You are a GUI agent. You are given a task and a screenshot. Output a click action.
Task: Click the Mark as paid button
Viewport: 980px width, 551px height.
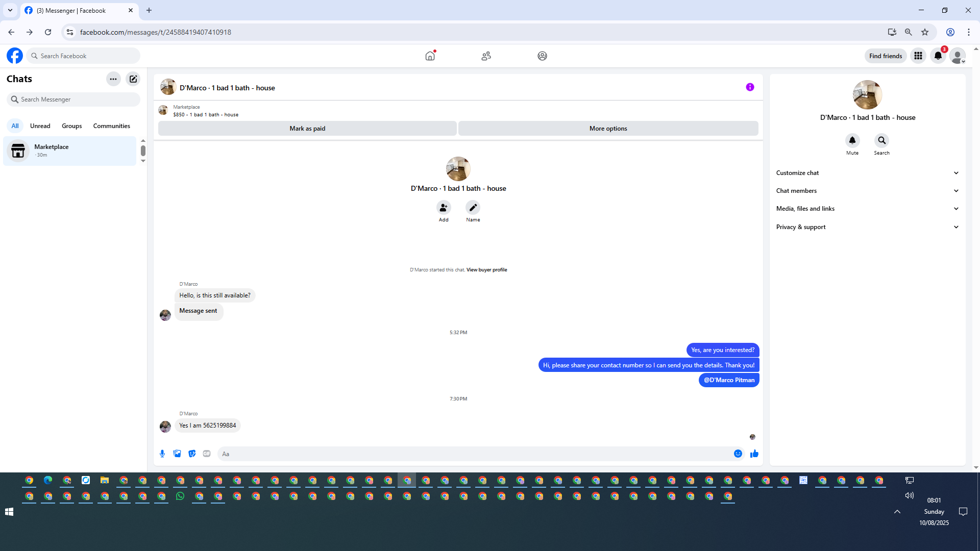tap(307, 129)
